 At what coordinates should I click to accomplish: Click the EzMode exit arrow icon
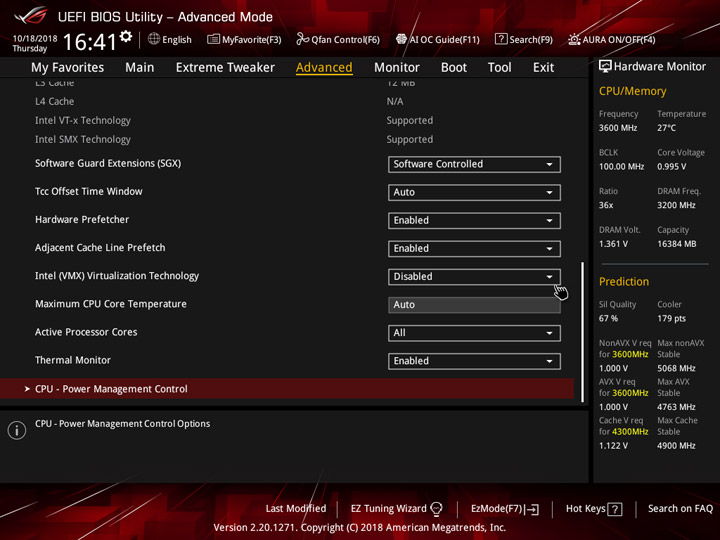[x=533, y=509]
